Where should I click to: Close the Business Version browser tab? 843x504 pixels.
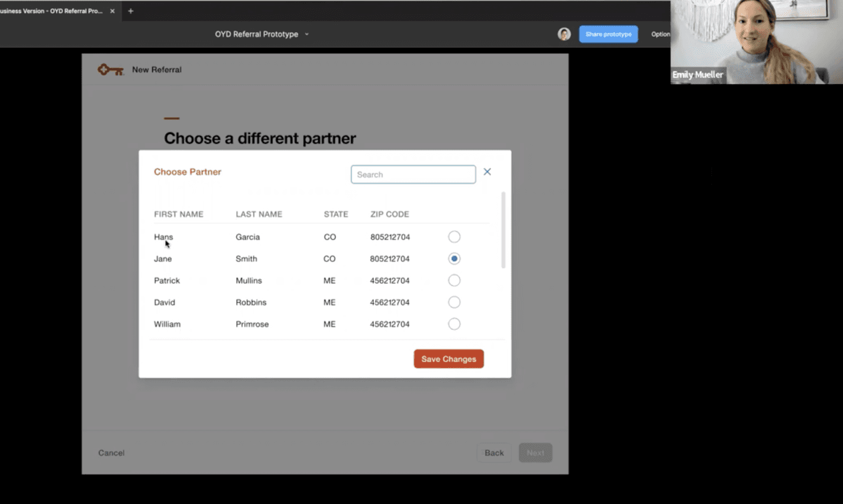(112, 10)
